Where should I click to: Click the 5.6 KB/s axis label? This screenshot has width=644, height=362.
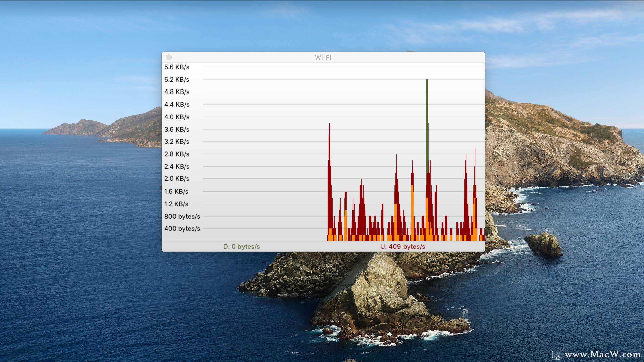(177, 67)
